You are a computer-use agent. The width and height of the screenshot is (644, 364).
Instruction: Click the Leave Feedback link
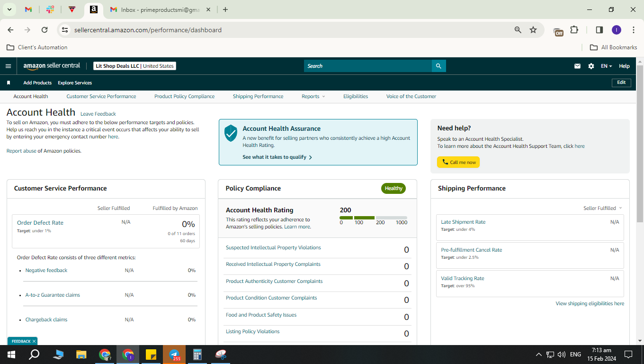(98, 114)
